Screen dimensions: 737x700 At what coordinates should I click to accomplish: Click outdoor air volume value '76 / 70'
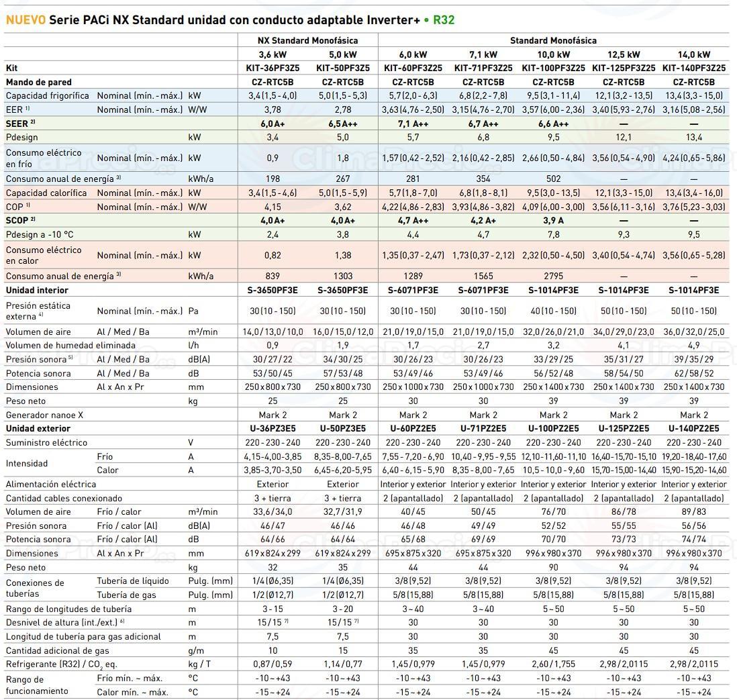coord(553,511)
